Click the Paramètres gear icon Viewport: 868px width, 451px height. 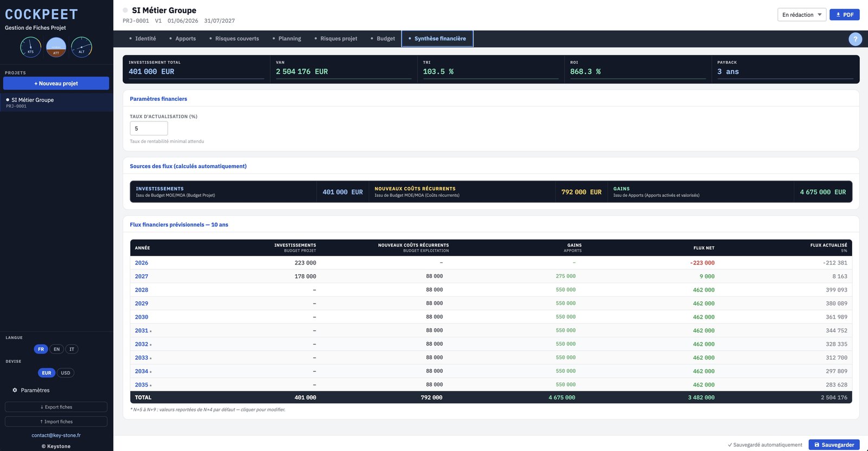point(15,390)
